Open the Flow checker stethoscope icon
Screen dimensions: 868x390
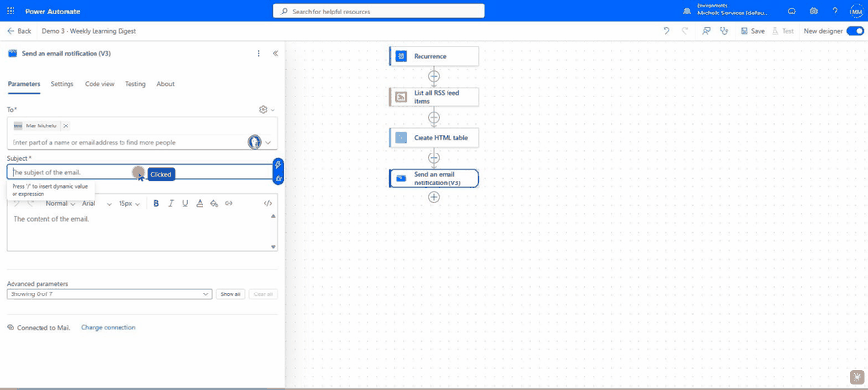point(724,31)
